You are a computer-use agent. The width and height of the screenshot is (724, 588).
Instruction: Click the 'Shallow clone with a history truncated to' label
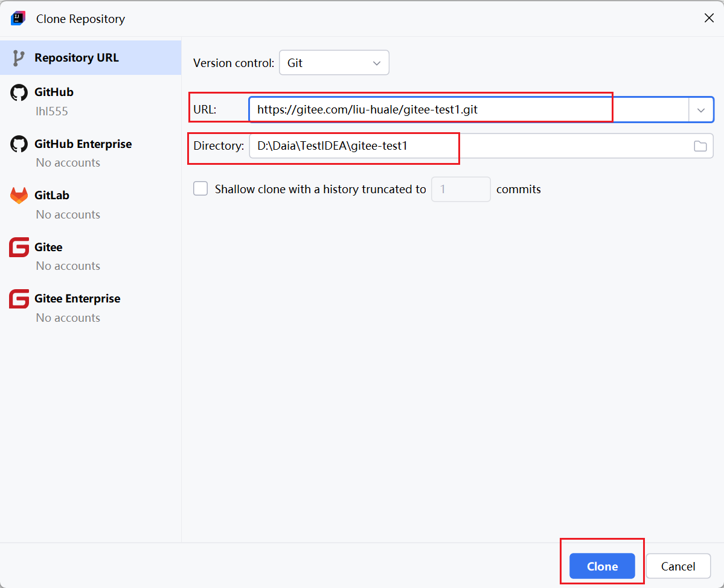click(320, 189)
